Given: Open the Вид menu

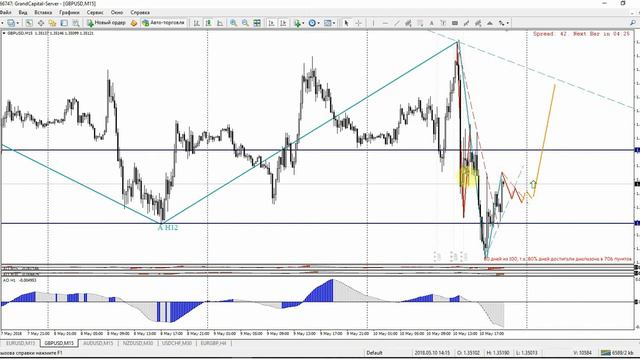Looking at the screenshot, I should [x=23, y=13].
